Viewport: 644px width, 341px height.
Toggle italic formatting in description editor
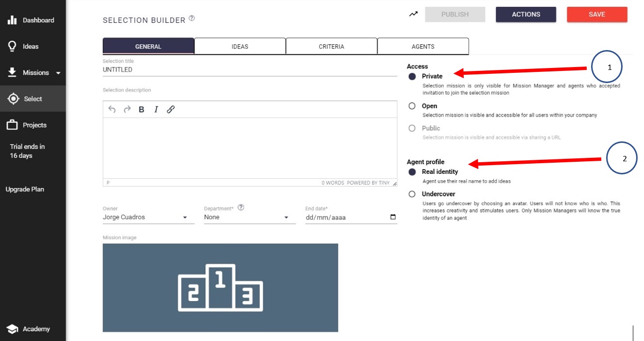click(156, 109)
